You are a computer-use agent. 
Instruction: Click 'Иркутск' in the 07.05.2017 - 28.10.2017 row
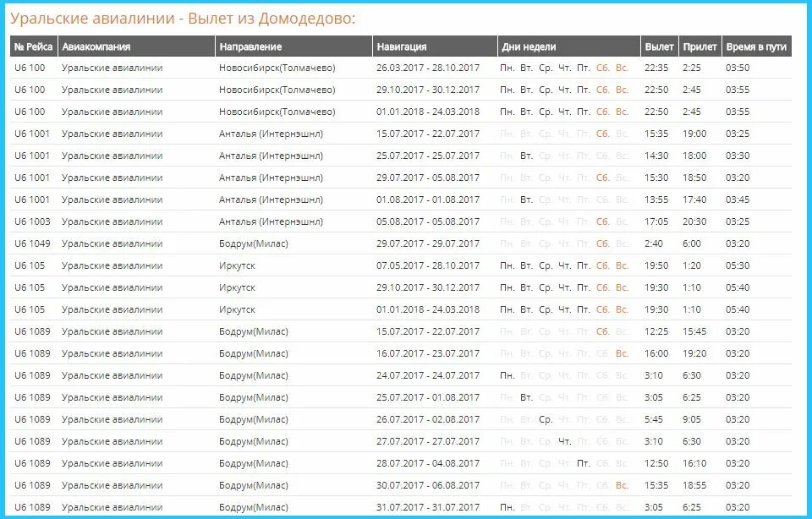point(237,265)
